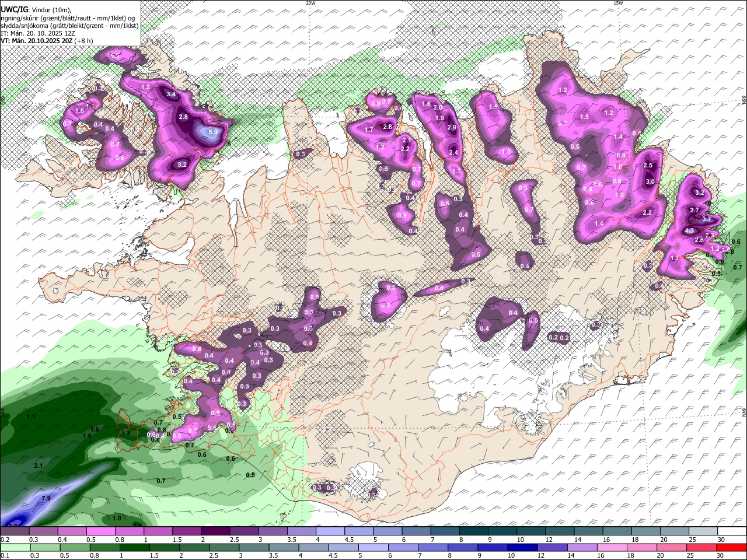Click the 1.9 snowfall value in the north
This screenshot has width=747, height=560.
(x=440, y=118)
